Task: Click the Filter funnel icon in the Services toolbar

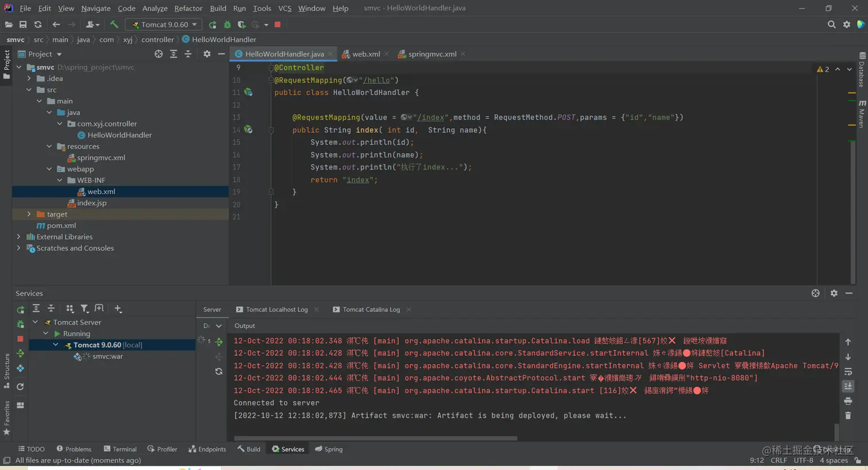Action: coord(84,309)
